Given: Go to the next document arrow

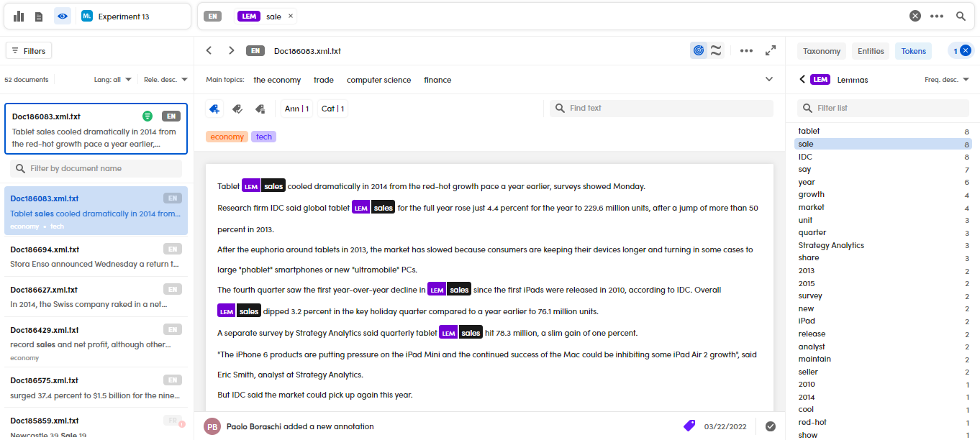Looking at the screenshot, I should pos(231,50).
